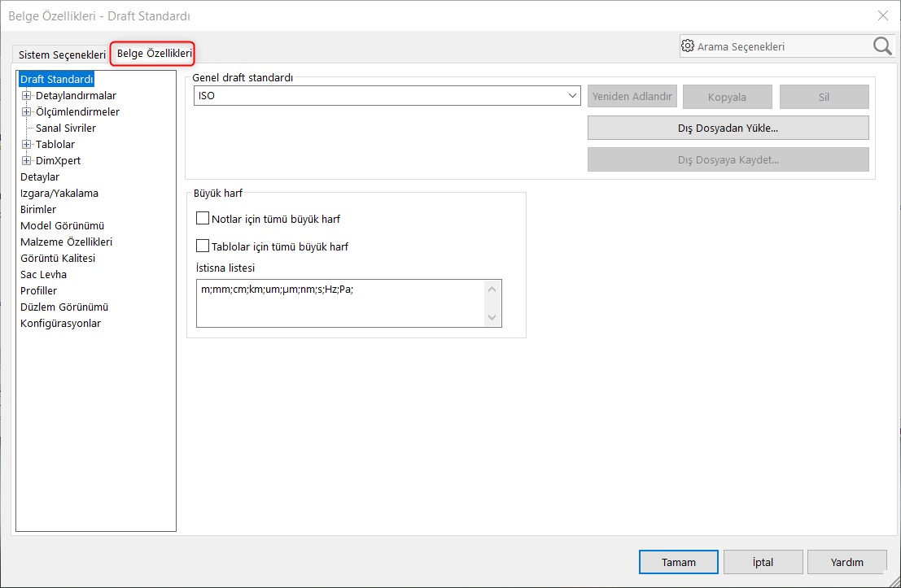Open the Genel draft standardı dropdown
The height and width of the screenshot is (588, 901).
tap(387, 96)
